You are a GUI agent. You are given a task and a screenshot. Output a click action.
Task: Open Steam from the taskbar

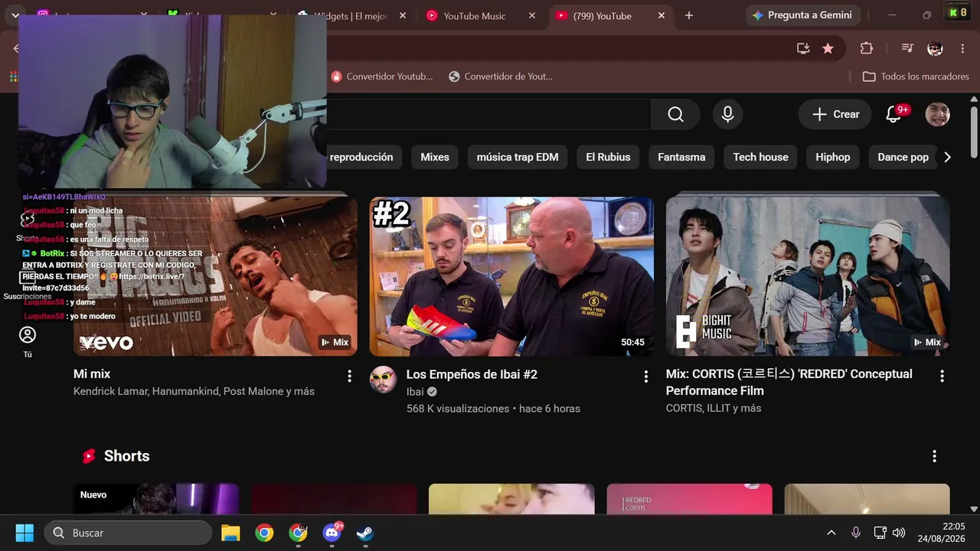pyautogui.click(x=365, y=533)
